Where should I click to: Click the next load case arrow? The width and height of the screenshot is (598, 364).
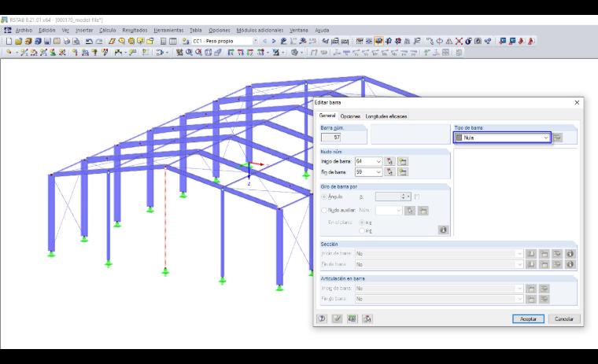(x=274, y=41)
